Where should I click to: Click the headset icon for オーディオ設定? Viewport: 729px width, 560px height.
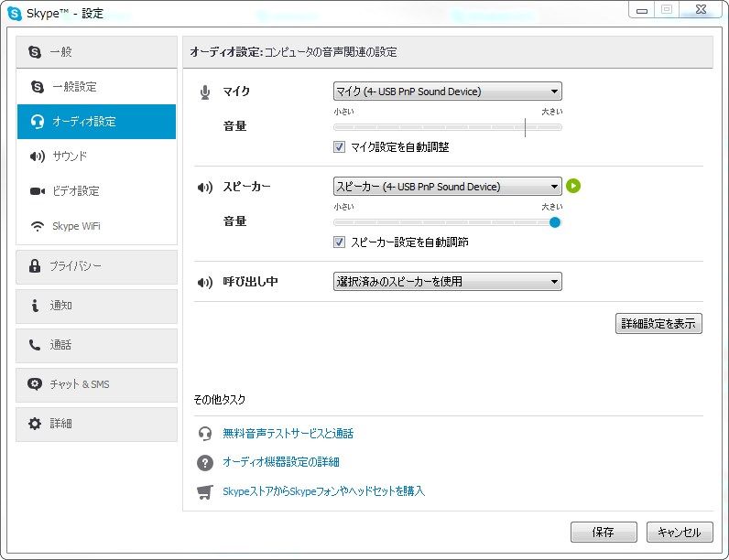tap(38, 122)
